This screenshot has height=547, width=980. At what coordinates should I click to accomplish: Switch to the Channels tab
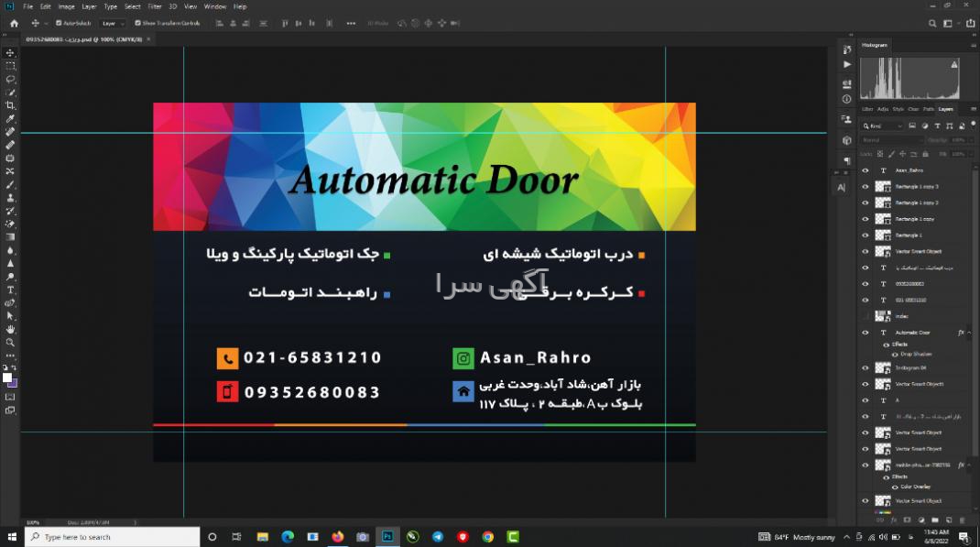tap(913, 109)
